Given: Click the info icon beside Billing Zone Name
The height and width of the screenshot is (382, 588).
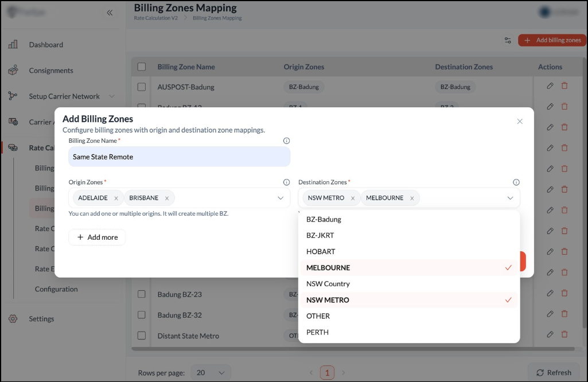Looking at the screenshot, I should 286,141.
